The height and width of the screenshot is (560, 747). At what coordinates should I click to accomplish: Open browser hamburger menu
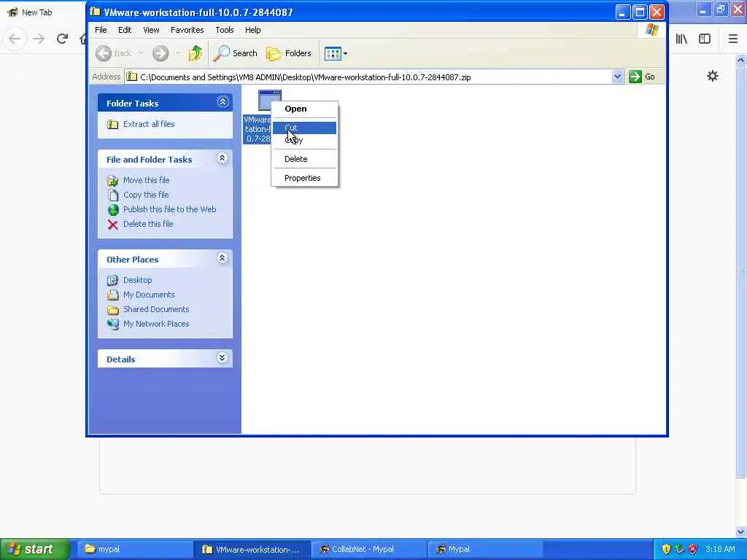[732, 39]
